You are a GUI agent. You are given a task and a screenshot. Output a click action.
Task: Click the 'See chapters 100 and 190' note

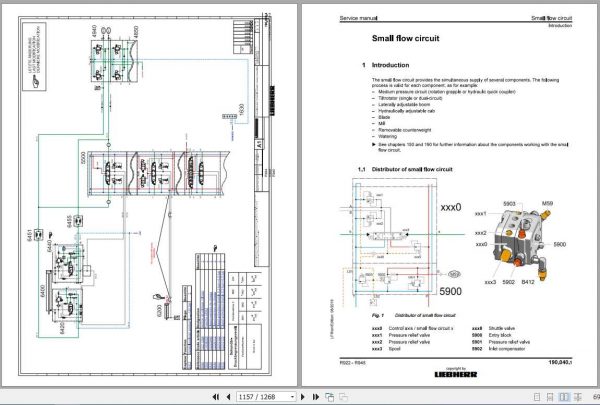click(x=473, y=147)
